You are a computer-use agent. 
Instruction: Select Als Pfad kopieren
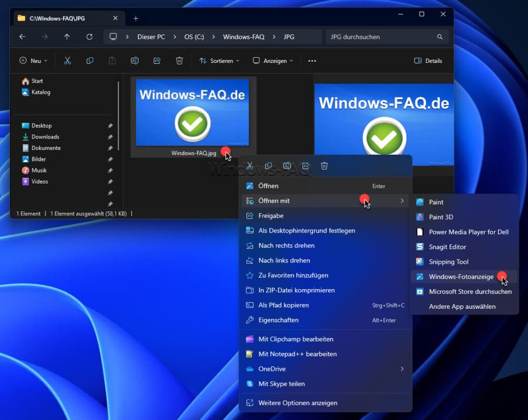point(325,305)
